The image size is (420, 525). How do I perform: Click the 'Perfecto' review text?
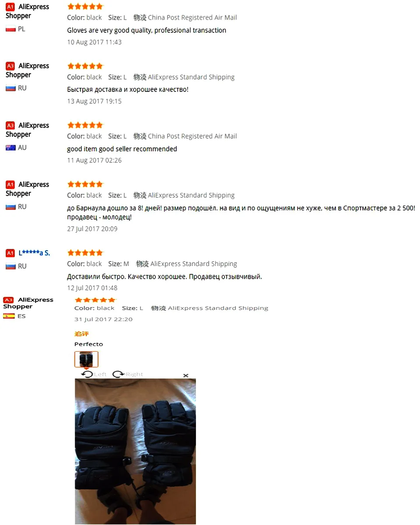88,344
